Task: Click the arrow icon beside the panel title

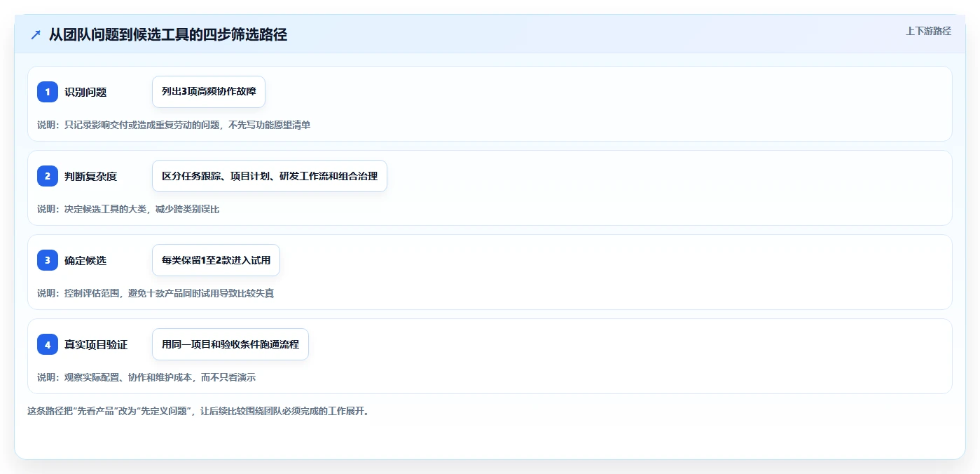Action: coord(36,35)
